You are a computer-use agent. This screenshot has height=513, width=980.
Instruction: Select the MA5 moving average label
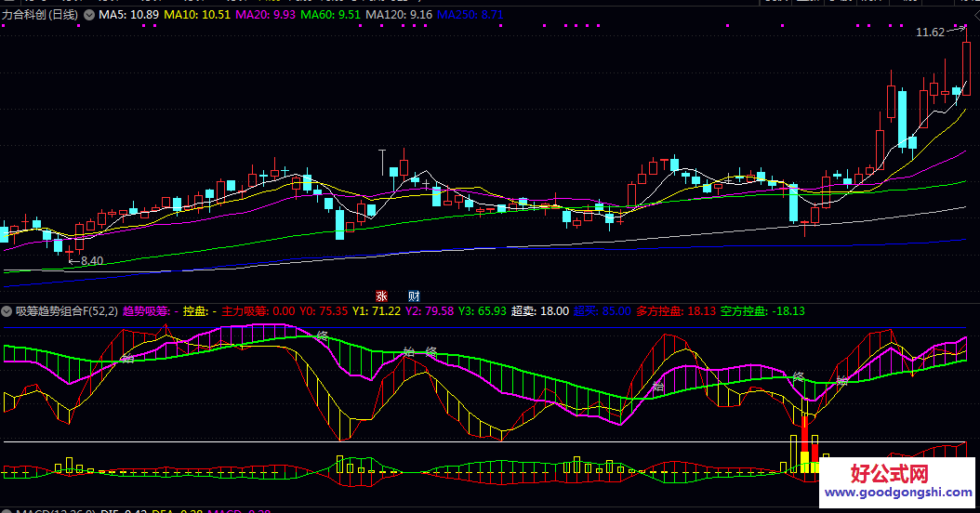[x=128, y=15]
